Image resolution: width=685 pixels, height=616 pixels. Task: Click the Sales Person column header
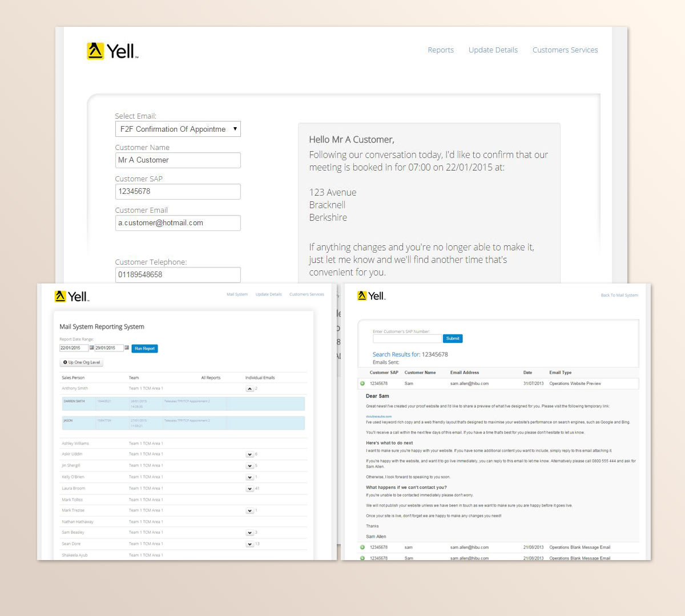point(73,378)
